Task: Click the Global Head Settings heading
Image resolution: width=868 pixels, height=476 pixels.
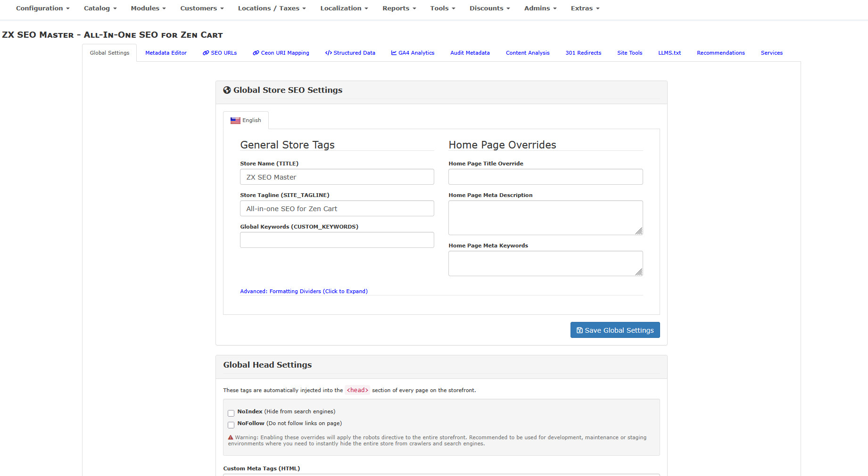Action: click(x=267, y=365)
